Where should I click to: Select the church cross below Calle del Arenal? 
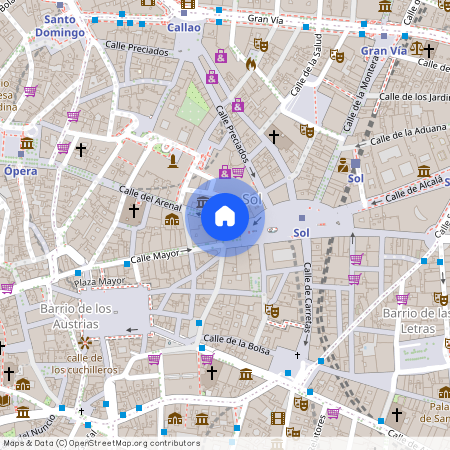coord(134,211)
